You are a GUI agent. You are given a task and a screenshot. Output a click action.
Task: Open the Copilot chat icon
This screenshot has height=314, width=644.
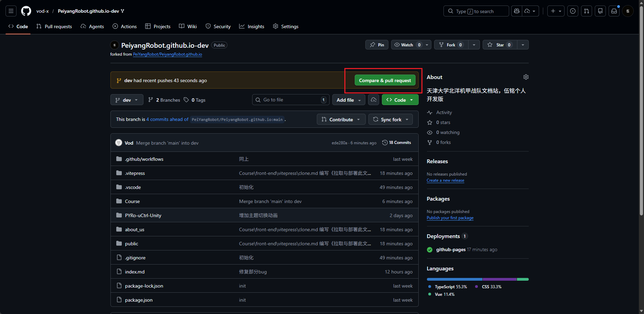(x=517, y=11)
